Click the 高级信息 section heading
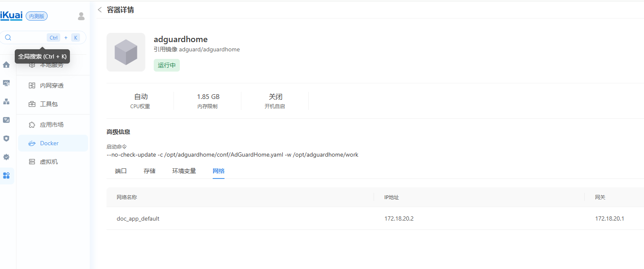 pos(118,132)
